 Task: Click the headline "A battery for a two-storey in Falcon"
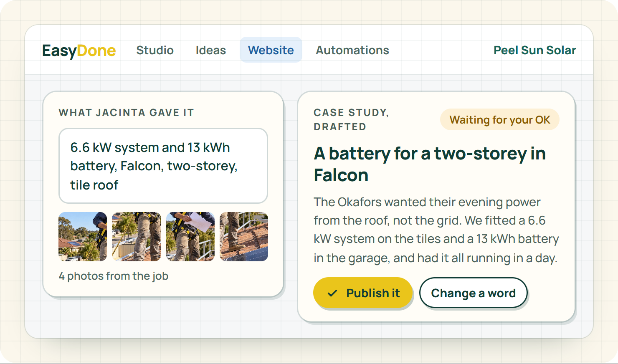[430, 164]
